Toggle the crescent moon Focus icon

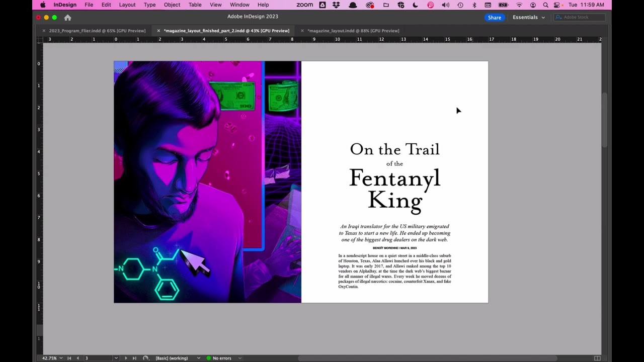(415, 5)
